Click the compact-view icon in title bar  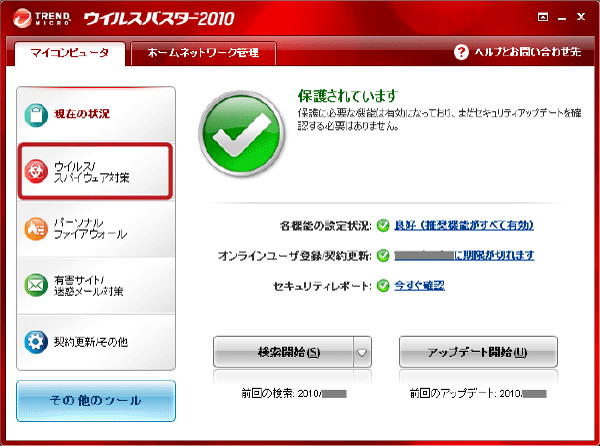click(543, 17)
